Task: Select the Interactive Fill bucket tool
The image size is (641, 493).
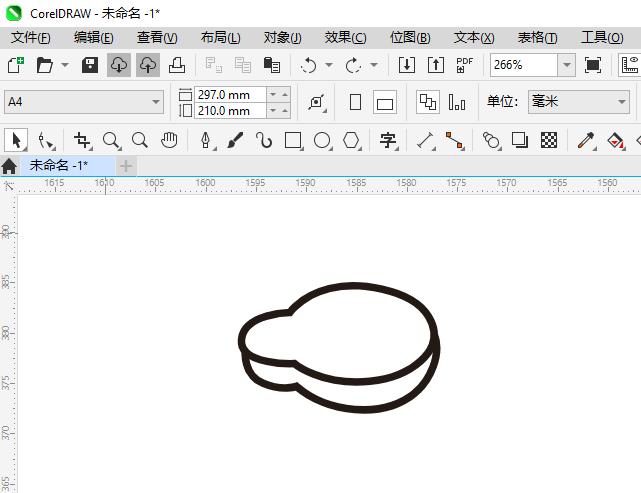Action: pyautogui.click(x=615, y=141)
